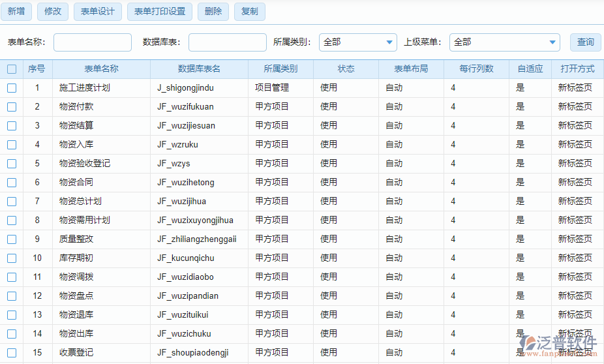Screen dimensions: 604x364
Task: Sort by the 数据库表名 column header
Action: [199, 69]
